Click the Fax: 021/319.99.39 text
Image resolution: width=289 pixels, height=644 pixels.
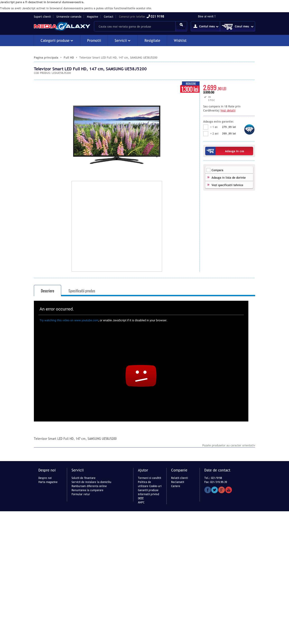tap(216, 482)
